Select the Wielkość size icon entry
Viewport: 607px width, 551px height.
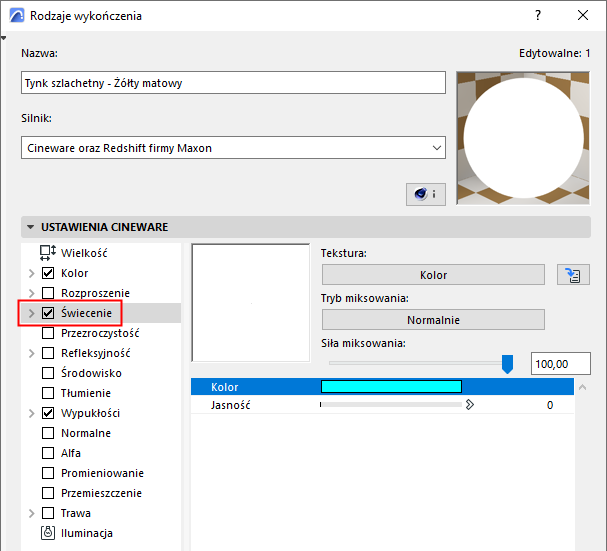click(48, 253)
